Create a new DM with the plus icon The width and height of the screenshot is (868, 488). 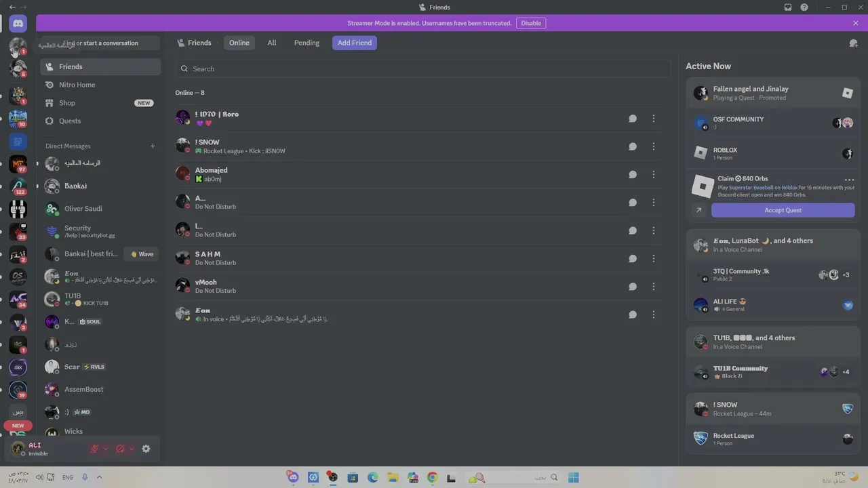point(153,146)
